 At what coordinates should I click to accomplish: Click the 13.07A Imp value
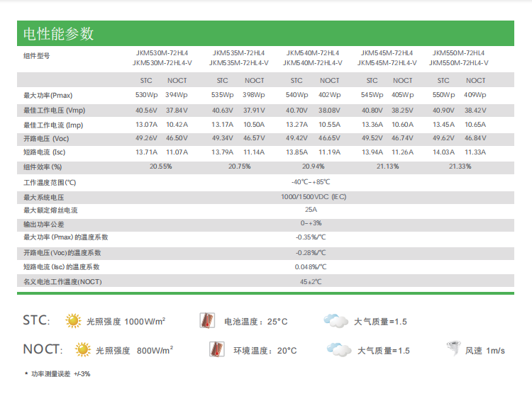pyautogui.click(x=146, y=125)
